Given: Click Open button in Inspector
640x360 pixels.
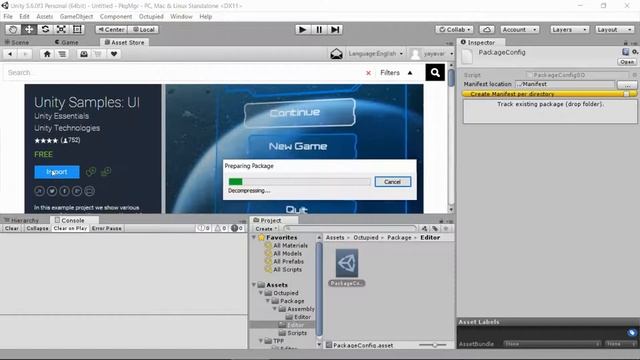Looking at the screenshot, I should pos(627,62).
